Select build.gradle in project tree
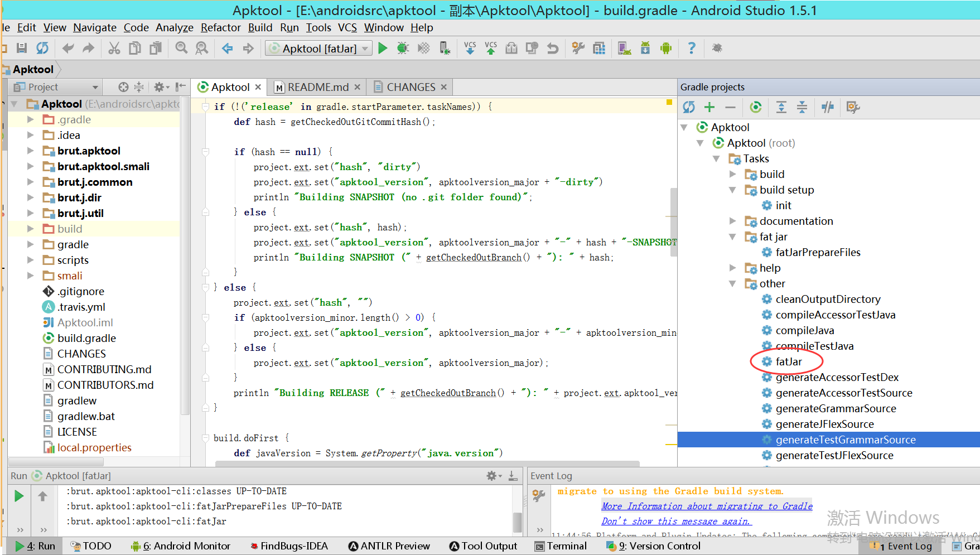This screenshot has height=555, width=980. tap(86, 338)
